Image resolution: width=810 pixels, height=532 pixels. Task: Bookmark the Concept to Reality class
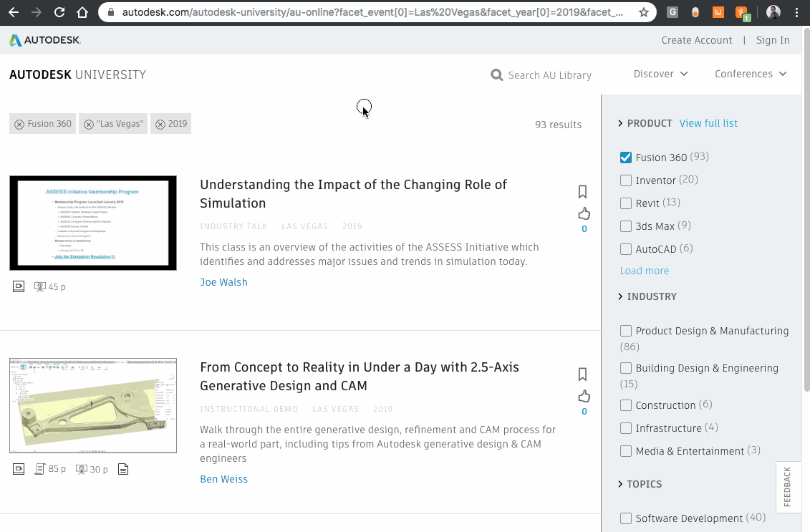pos(582,374)
